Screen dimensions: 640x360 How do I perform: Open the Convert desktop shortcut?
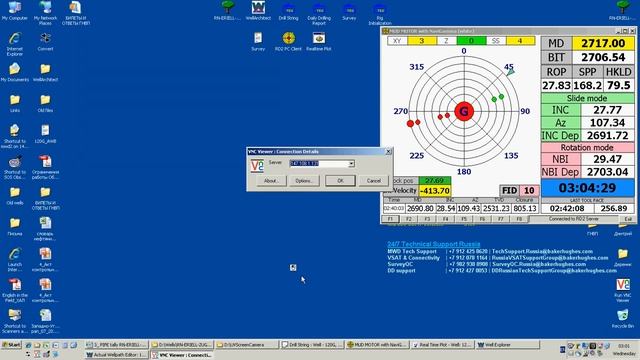pyautogui.click(x=45, y=42)
